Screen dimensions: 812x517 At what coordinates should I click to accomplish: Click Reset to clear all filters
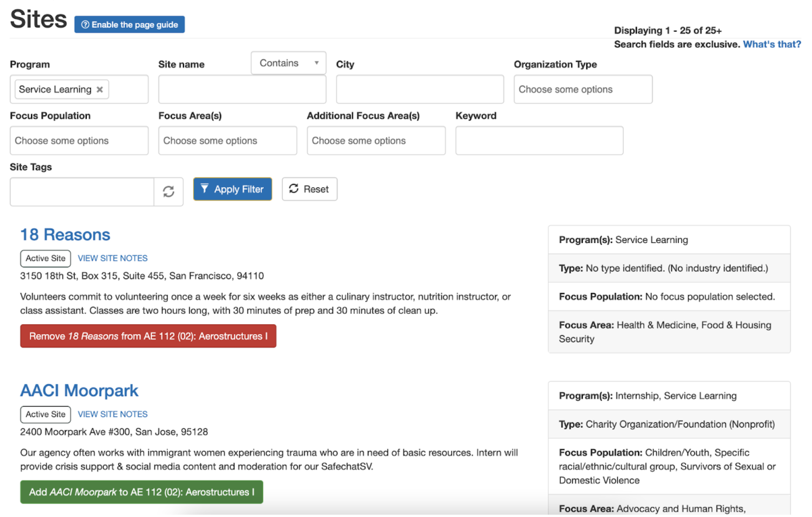309,189
